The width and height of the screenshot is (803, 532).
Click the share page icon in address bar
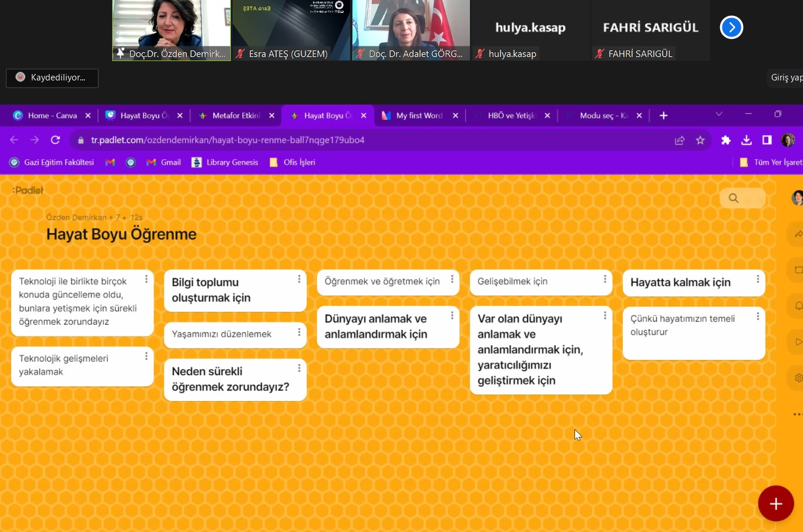tap(680, 140)
